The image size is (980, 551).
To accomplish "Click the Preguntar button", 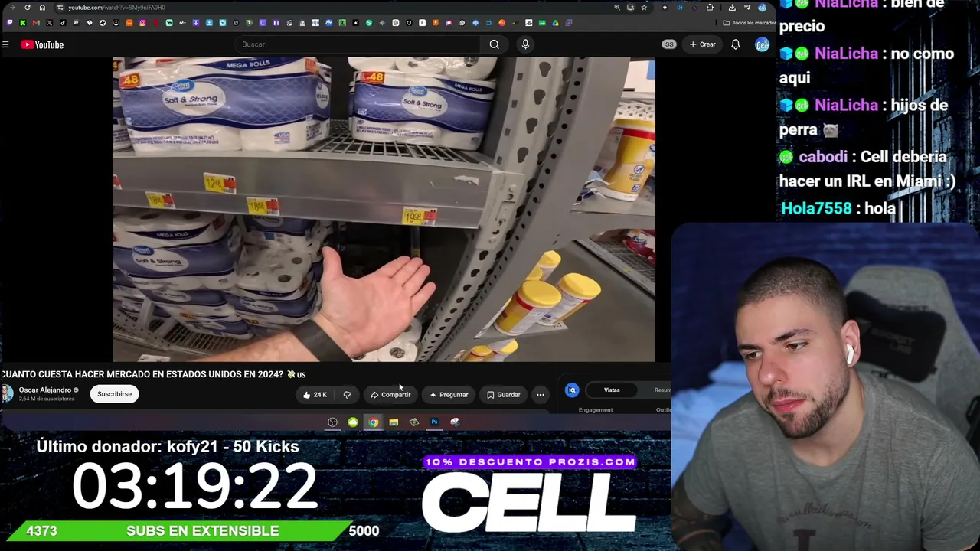I will coord(449,395).
